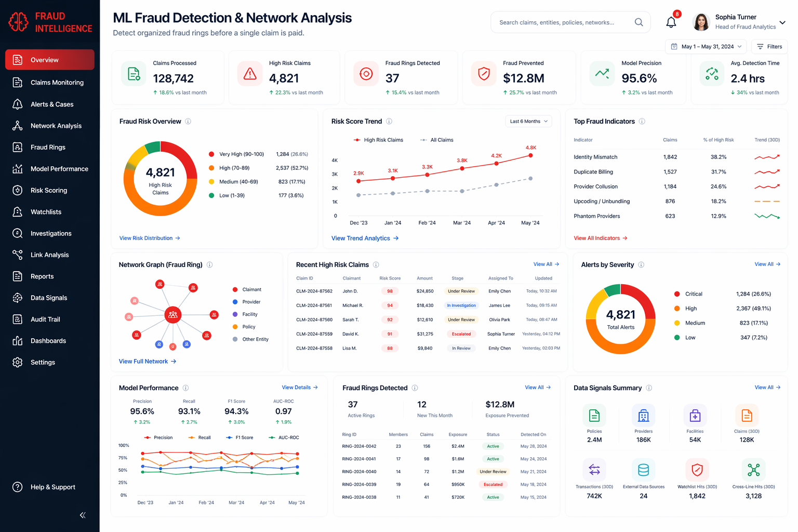Click View All in Data Signals Summary
798x532 pixels.
(x=767, y=388)
